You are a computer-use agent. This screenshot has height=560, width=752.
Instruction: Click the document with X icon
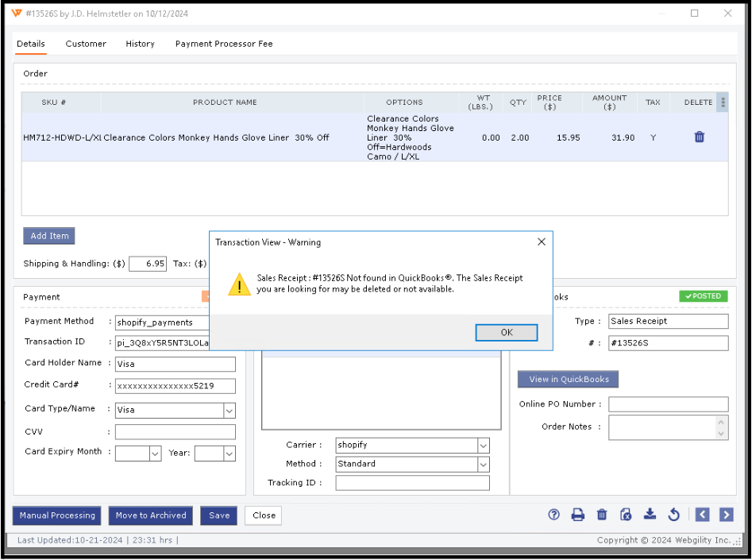tap(626, 515)
